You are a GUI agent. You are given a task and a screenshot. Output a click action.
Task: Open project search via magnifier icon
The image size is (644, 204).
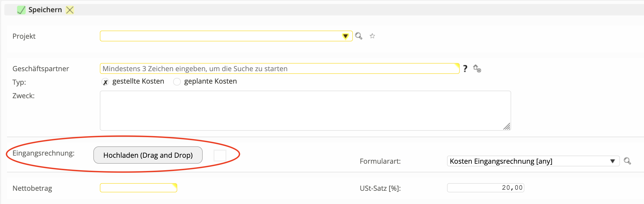(359, 36)
